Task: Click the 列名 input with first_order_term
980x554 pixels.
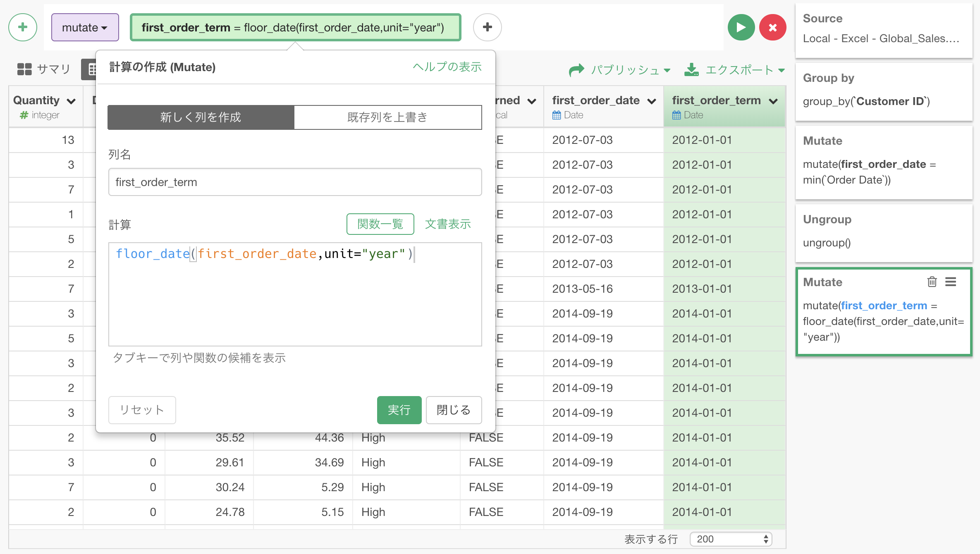Action: (x=295, y=182)
